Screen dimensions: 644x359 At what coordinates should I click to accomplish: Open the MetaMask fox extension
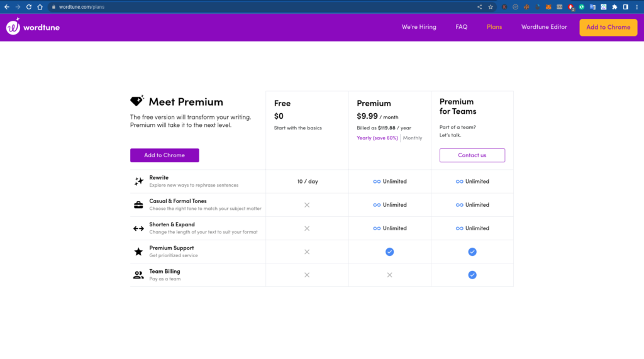(x=548, y=7)
